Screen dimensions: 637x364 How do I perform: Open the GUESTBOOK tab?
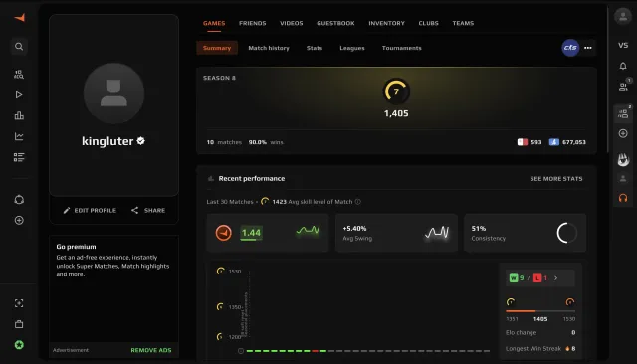pos(335,23)
